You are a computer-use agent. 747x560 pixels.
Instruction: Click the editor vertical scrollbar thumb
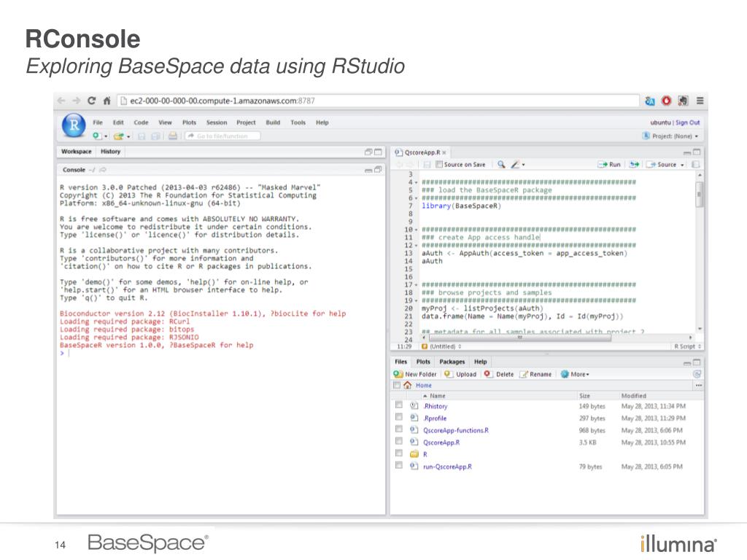click(699, 195)
